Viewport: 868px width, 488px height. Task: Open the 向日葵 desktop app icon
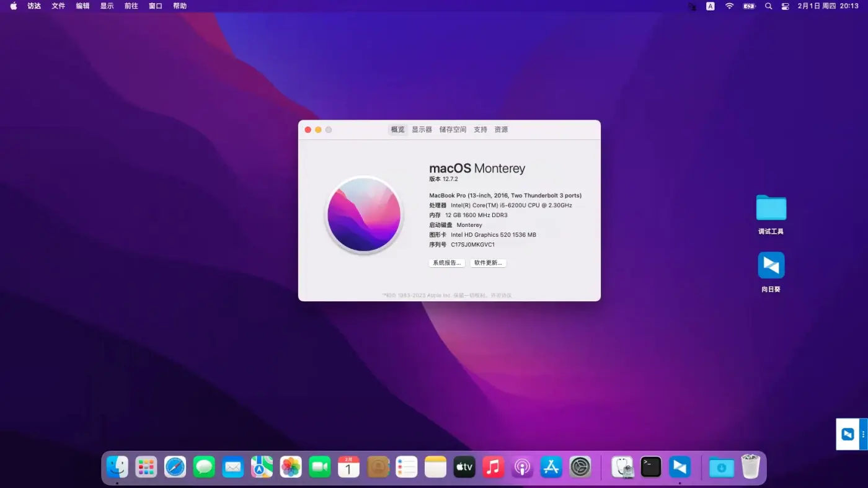pyautogui.click(x=771, y=265)
